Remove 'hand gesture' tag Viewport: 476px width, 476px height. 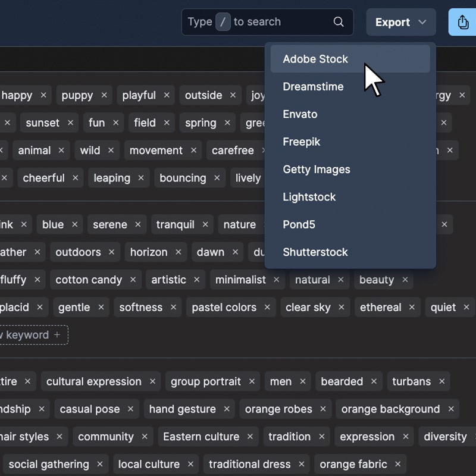click(x=227, y=409)
